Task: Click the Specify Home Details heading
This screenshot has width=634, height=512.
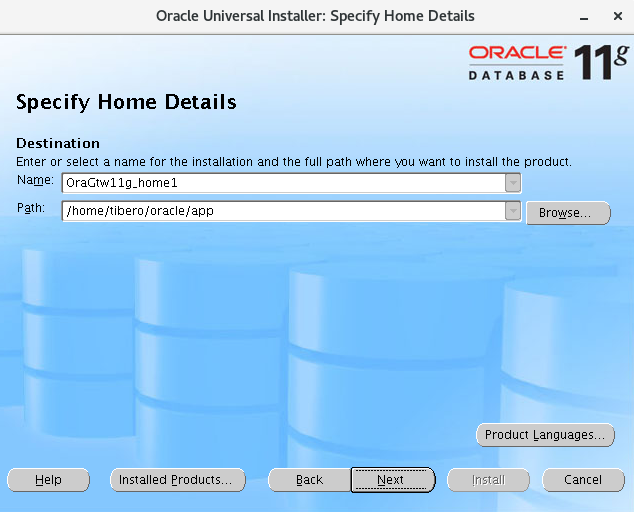Action: pyautogui.click(x=126, y=102)
